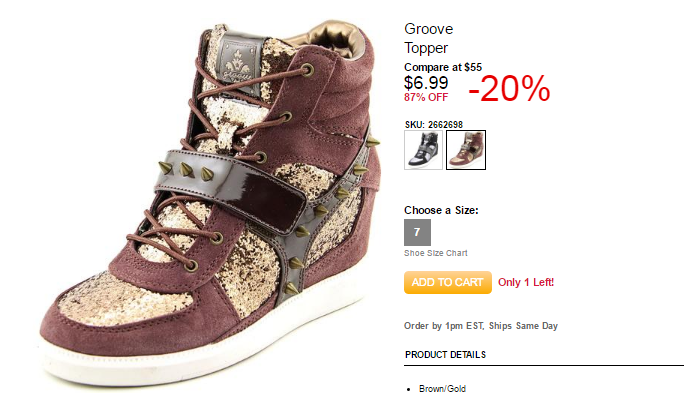Click the Compare at $55 text
Viewport: 684px width, 396px height.
tap(443, 67)
